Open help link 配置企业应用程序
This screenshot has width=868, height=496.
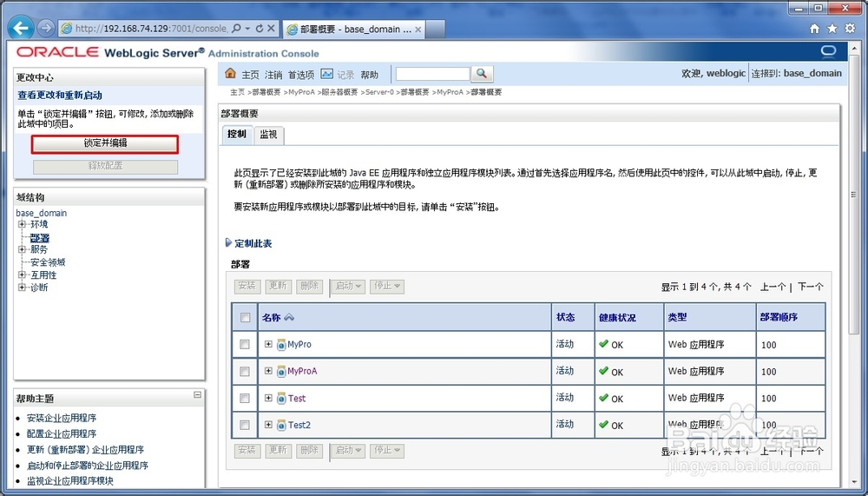point(62,433)
